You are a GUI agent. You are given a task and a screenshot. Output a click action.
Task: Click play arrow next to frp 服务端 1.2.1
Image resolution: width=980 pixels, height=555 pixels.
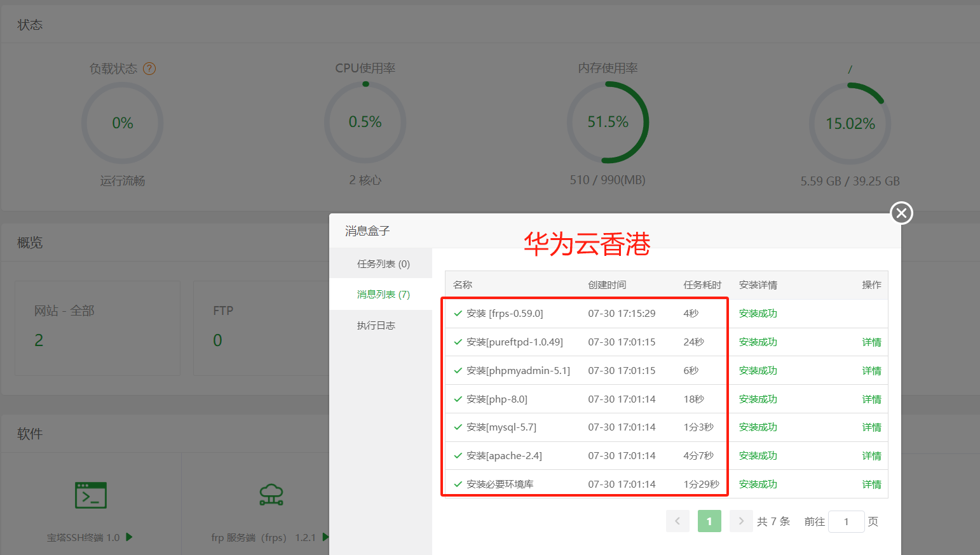[x=325, y=537]
